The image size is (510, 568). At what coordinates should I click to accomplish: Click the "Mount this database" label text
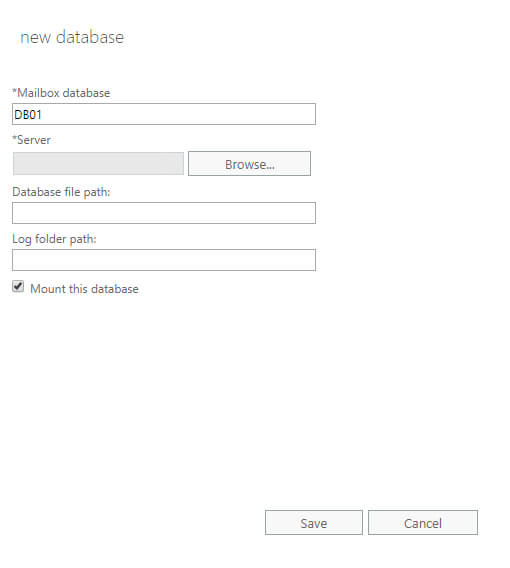[84, 289]
